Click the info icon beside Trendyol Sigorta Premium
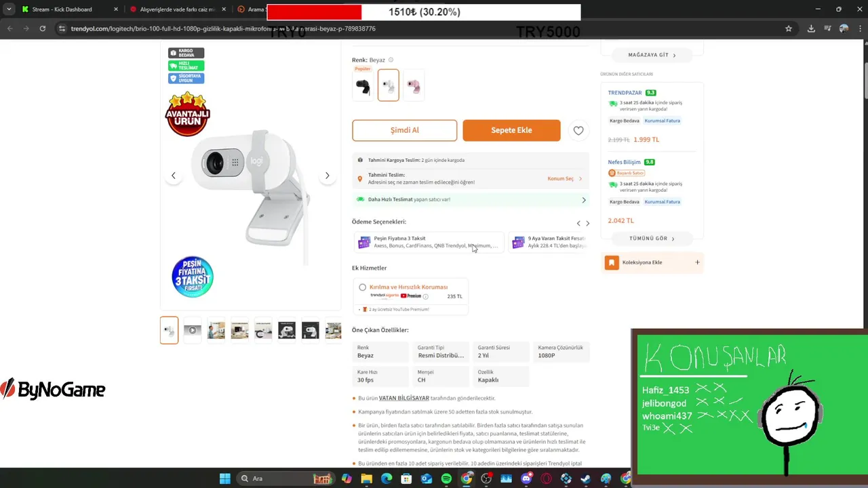The width and height of the screenshot is (868, 488). tap(426, 296)
